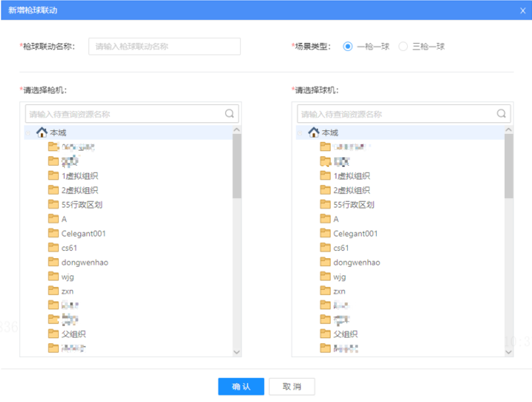Image resolution: width=532 pixels, height=402 pixels.
Task: Collapse 本域 node in gun camera tree
Action: 28,133
